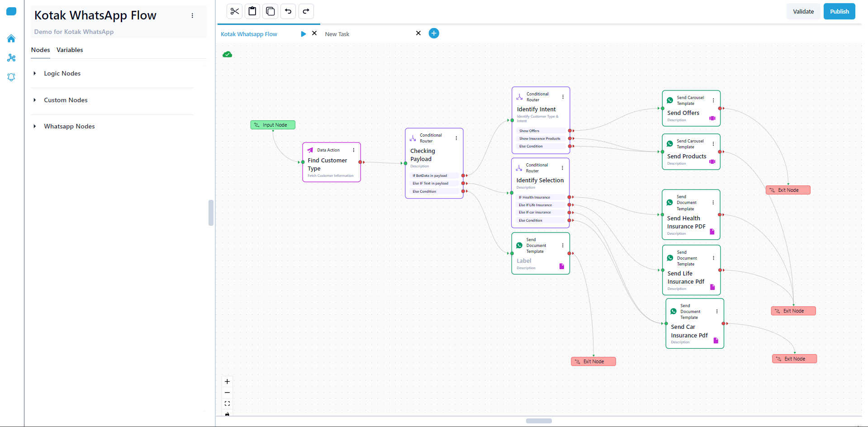Click the Undo arrow icon

[x=288, y=11]
